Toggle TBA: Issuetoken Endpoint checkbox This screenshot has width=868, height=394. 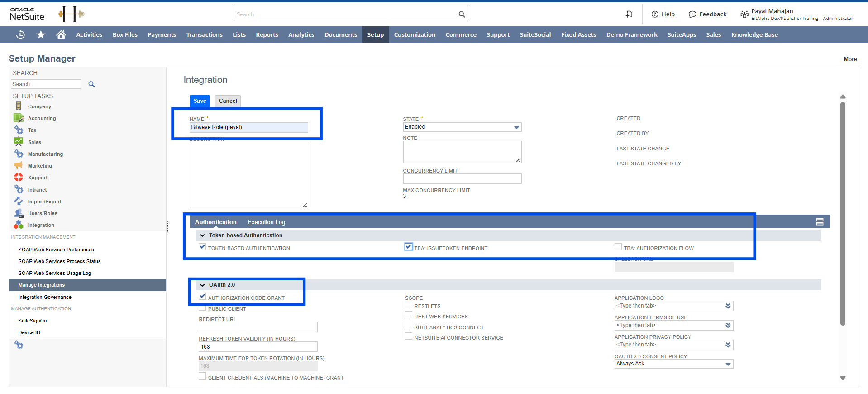click(x=409, y=247)
